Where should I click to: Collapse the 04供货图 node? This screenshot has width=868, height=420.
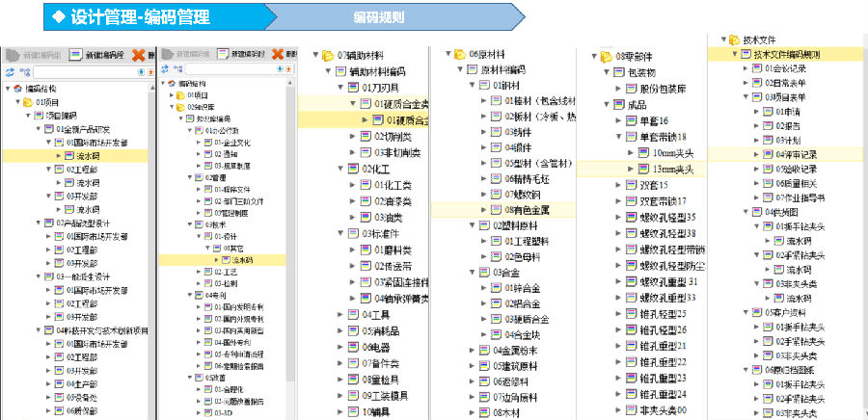click(x=746, y=212)
